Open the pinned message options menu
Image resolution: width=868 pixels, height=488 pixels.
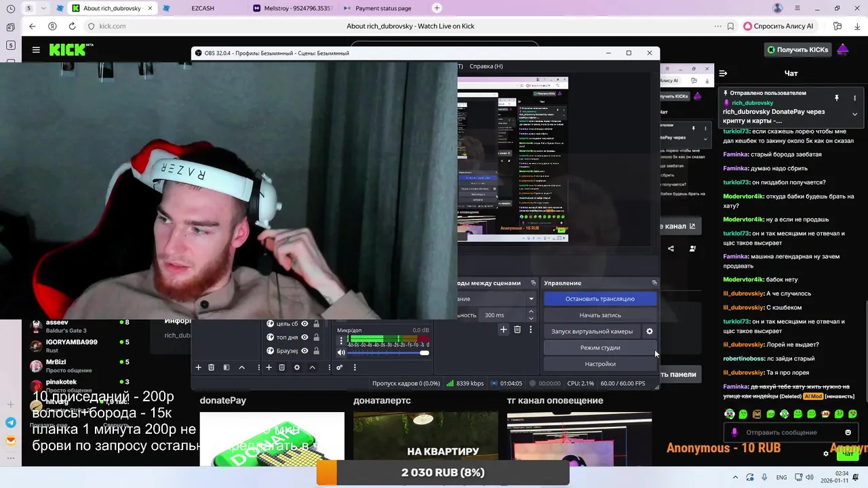(x=854, y=98)
